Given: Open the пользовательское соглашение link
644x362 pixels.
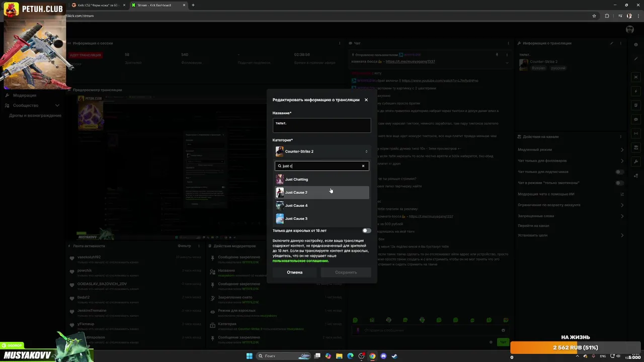Looking at the screenshot, I should click(300, 261).
